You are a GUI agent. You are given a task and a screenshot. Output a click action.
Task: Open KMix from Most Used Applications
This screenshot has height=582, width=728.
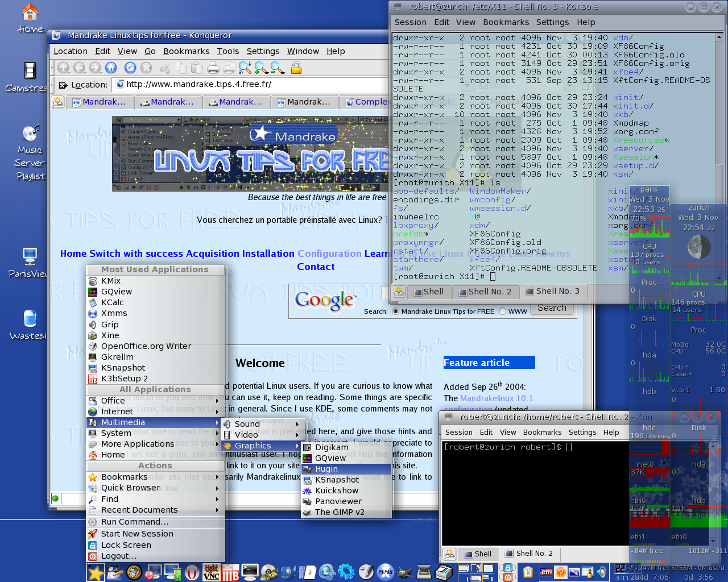point(155,281)
